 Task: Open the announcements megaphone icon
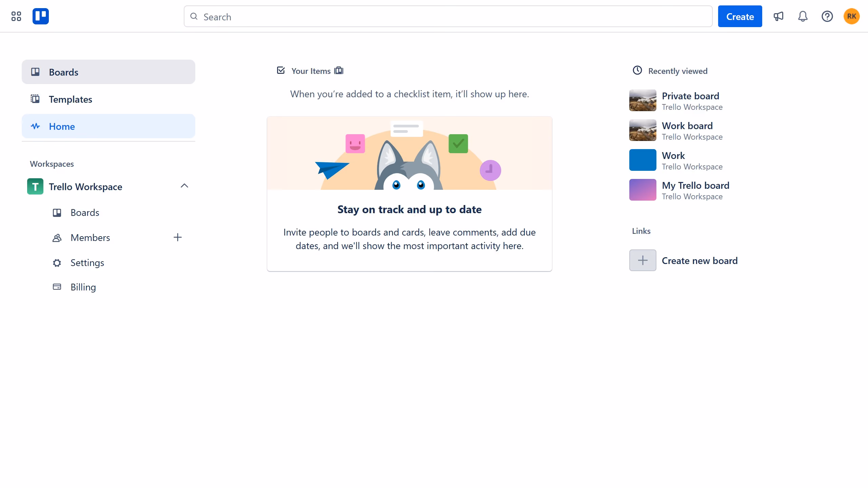[x=778, y=16]
